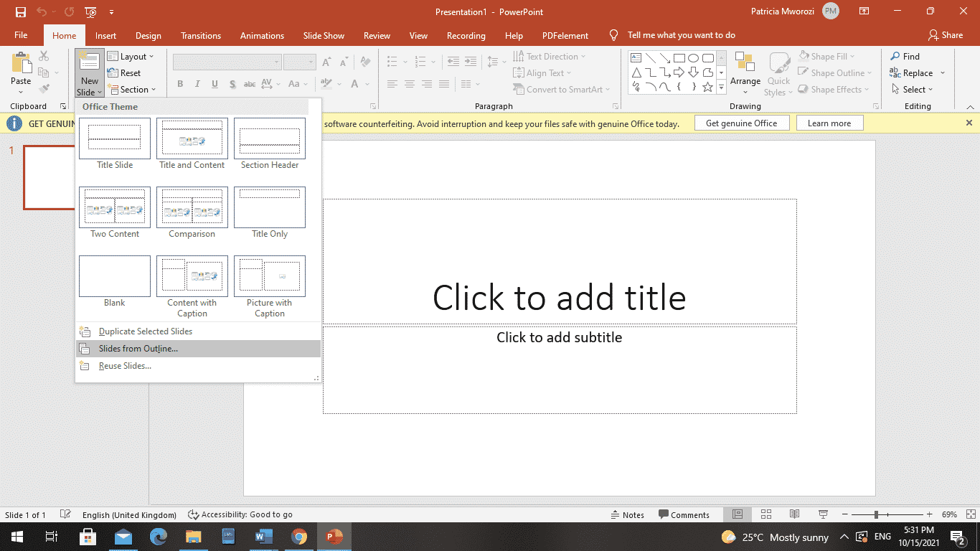The image size is (980, 551).
Task: Open Reading View from status bar
Action: [794, 514]
